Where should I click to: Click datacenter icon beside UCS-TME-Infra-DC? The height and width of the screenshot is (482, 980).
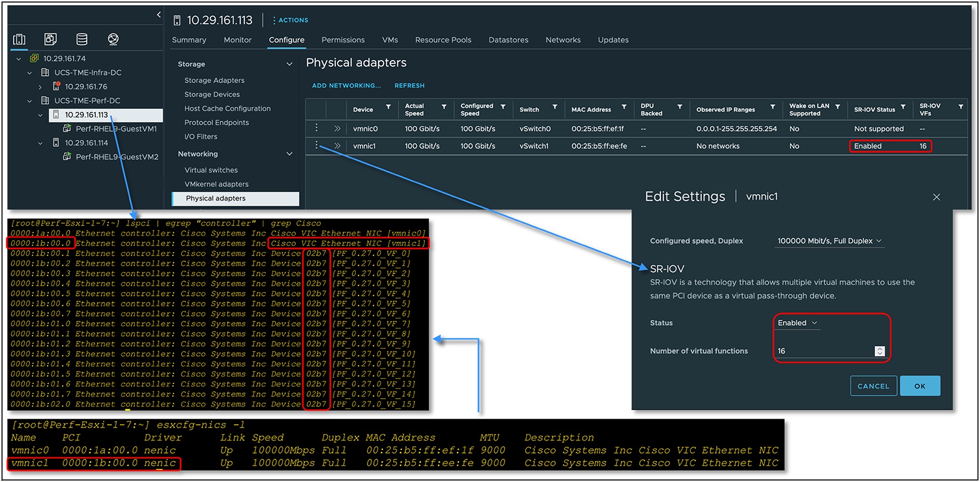45,72
